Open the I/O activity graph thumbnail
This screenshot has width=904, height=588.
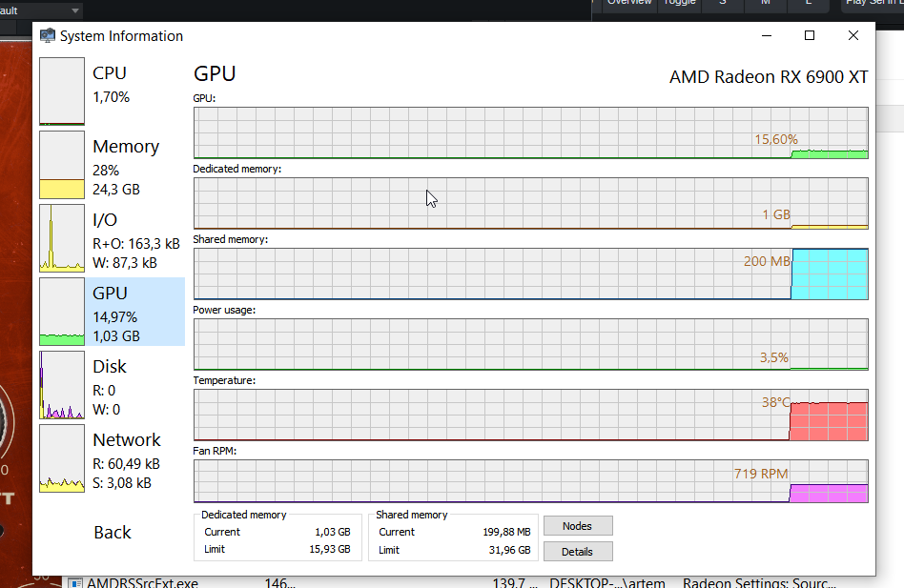click(62, 238)
